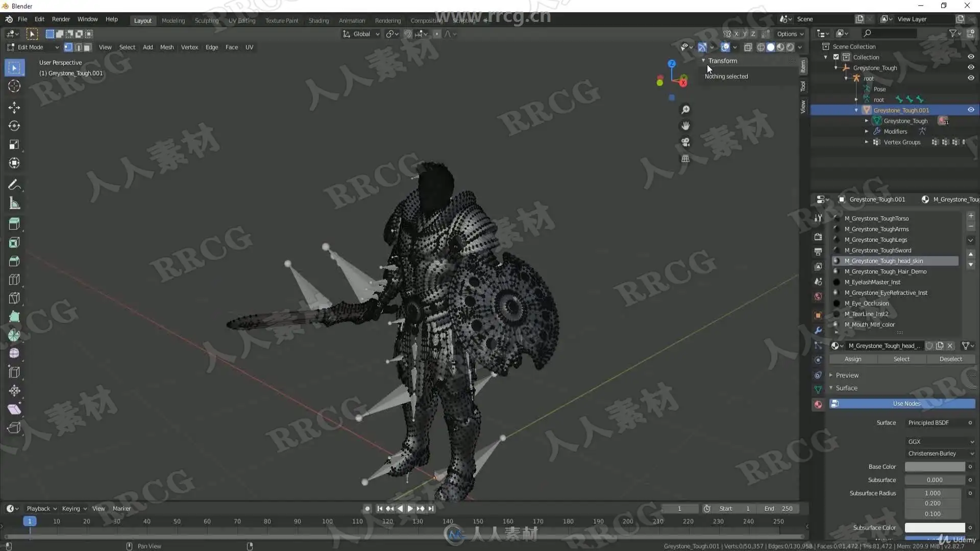Toggle X-Ray display in viewport header
Screen dimensions: 980x551
(x=748, y=47)
